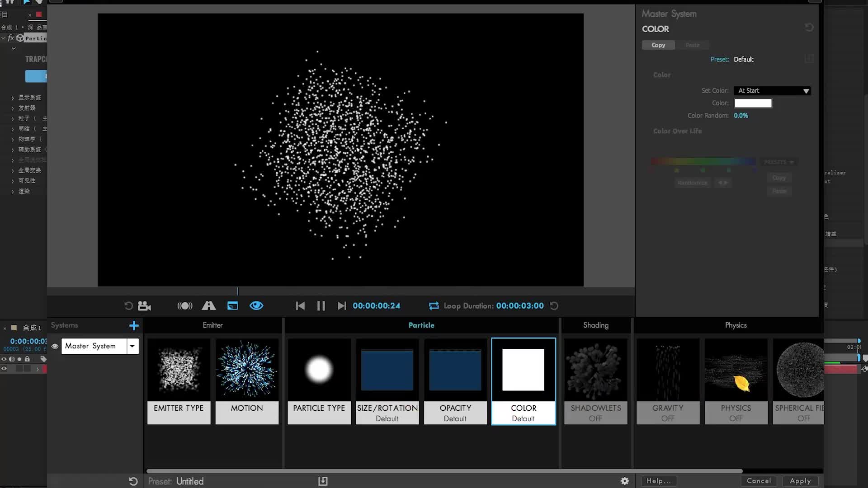
Task: Toggle the blue composition overlay icon
Action: pyautogui.click(x=232, y=306)
